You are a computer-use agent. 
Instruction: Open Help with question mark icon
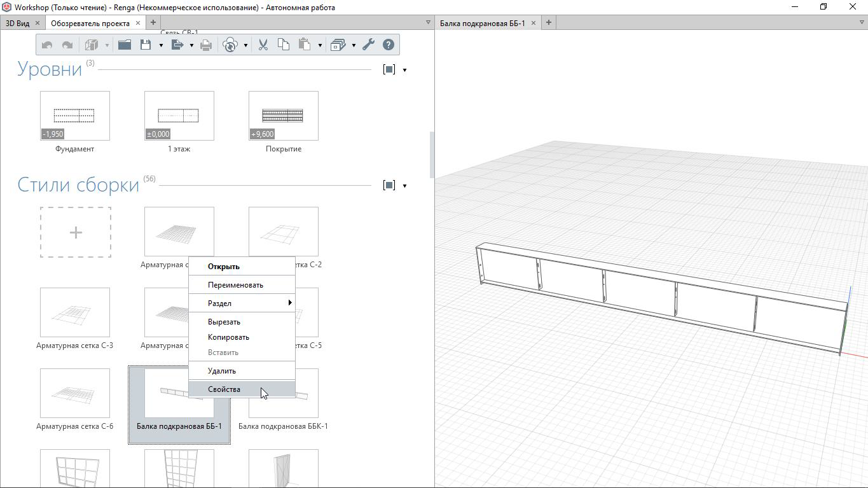389,45
